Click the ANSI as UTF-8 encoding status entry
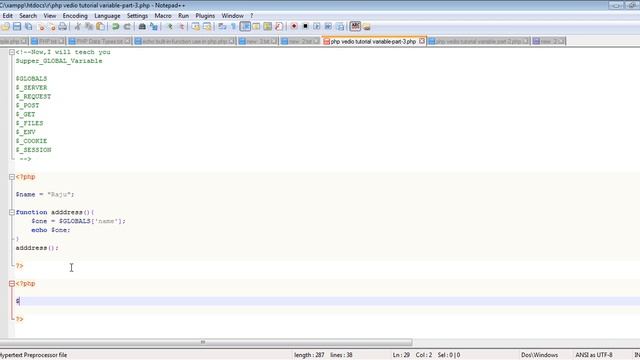640x360 pixels. [x=594, y=355]
